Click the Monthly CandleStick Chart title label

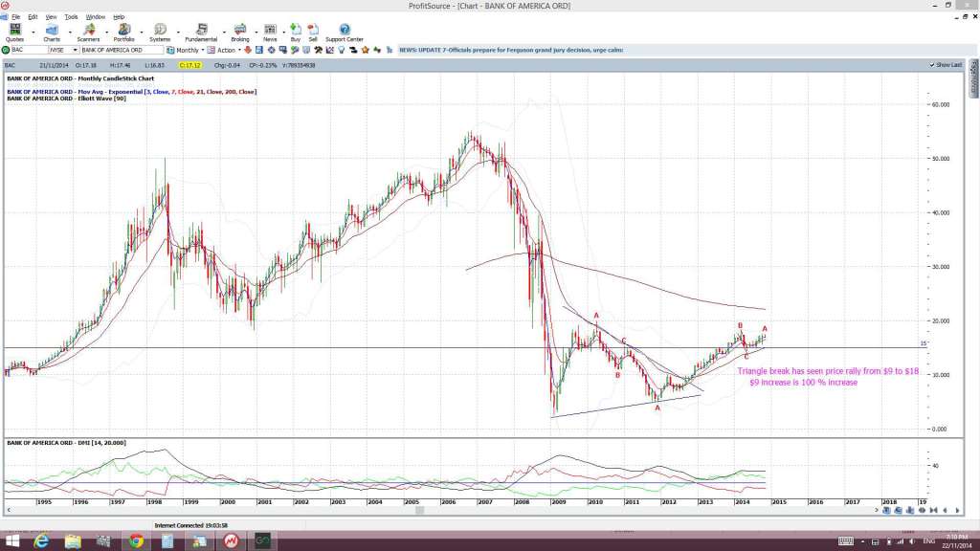(x=80, y=78)
